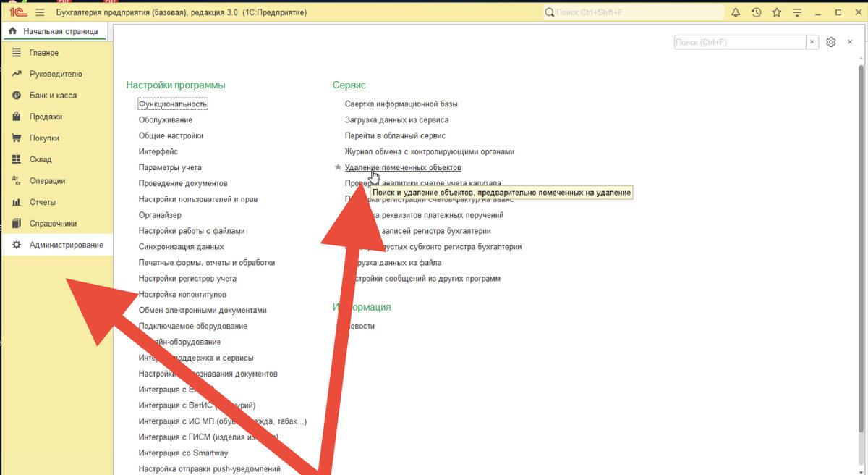This screenshot has height=475, width=868.
Task: Toggle favorite star for Удаление помеченных объектов
Action: click(x=338, y=167)
